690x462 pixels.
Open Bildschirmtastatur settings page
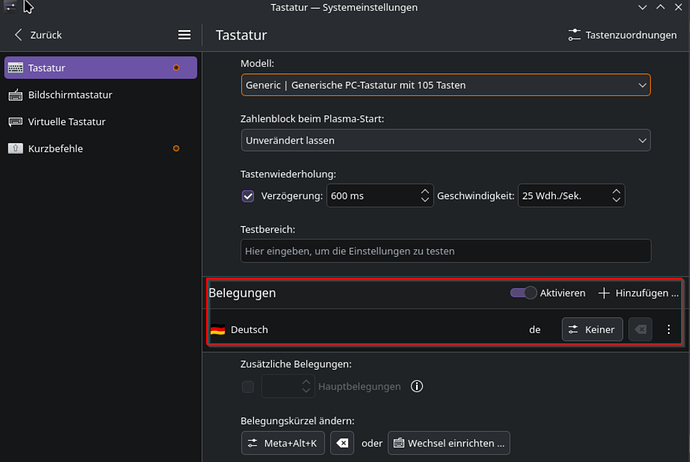tap(101, 95)
